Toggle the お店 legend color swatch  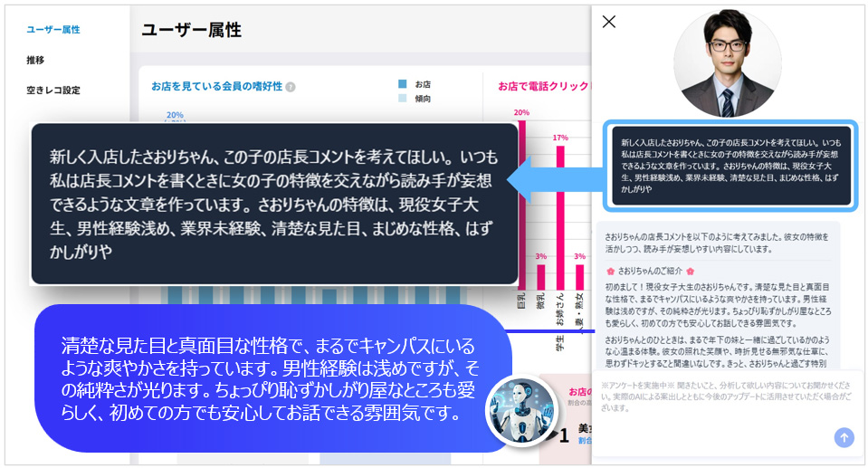click(403, 83)
